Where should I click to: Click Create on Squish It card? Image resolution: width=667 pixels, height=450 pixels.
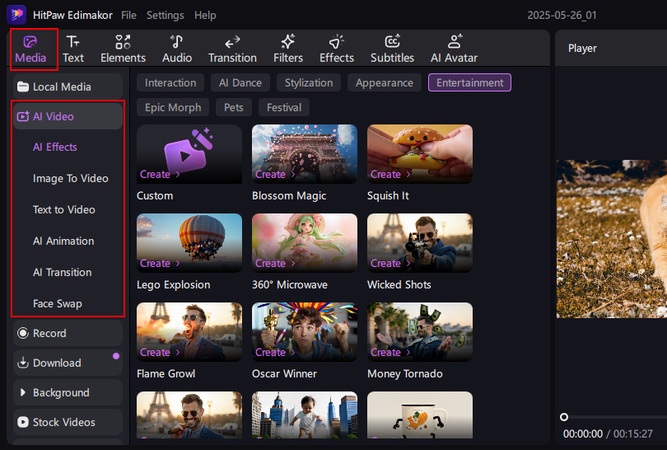pyautogui.click(x=390, y=174)
